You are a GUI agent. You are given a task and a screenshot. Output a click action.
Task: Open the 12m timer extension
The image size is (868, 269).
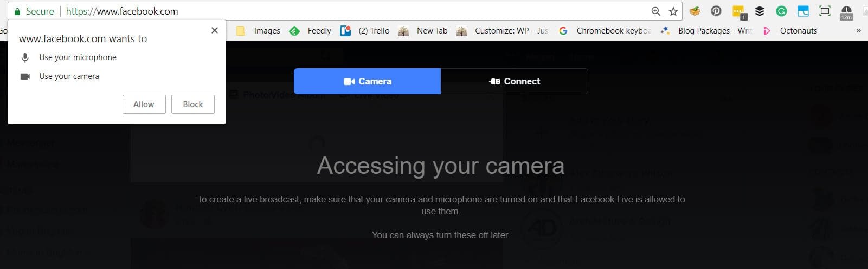click(x=846, y=12)
